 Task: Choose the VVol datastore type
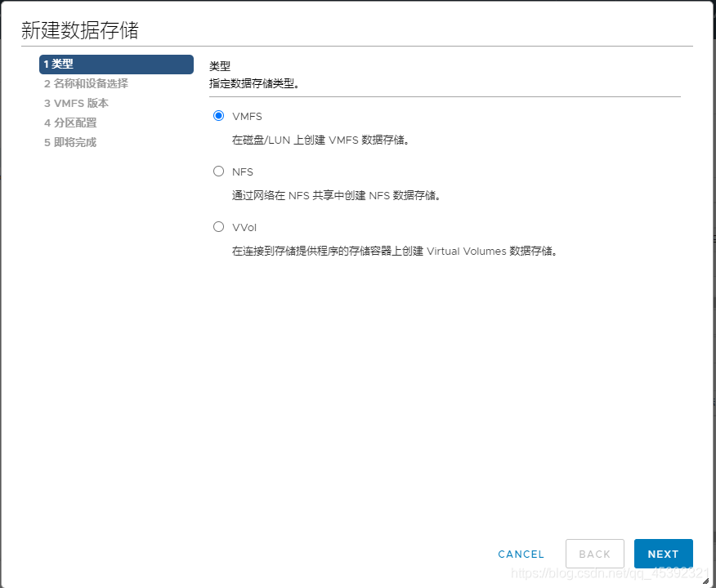(x=219, y=227)
